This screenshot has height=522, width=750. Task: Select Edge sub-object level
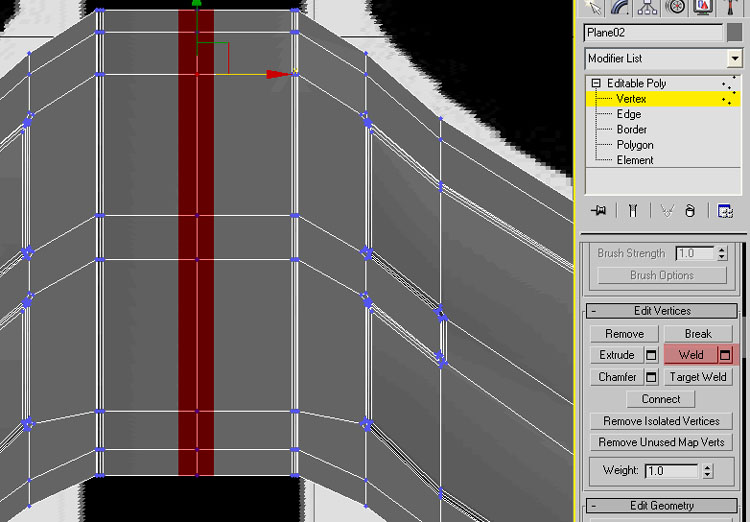[628, 114]
